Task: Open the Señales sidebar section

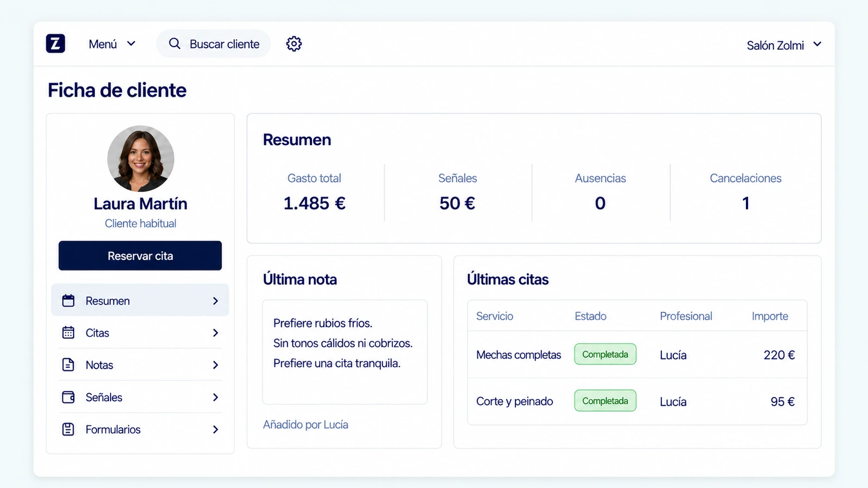Action: pos(140,397)
